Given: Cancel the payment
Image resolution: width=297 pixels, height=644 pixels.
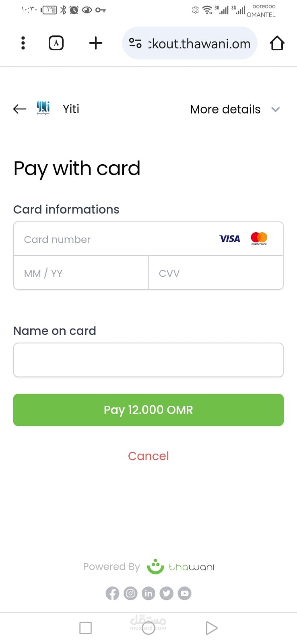Looking at the screenshot, I should (148, 456).
